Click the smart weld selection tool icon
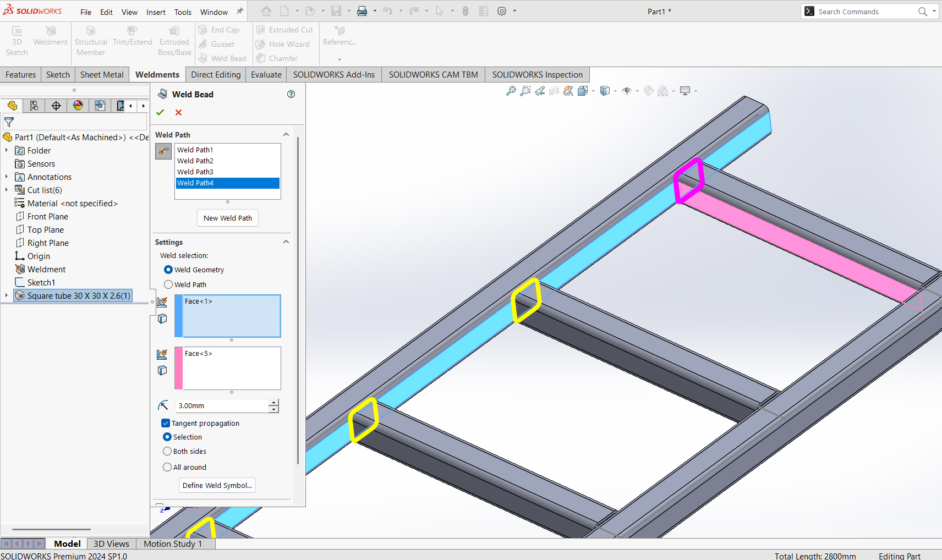The height and width of the screenshot is (560, 942). tap(163, 151)
